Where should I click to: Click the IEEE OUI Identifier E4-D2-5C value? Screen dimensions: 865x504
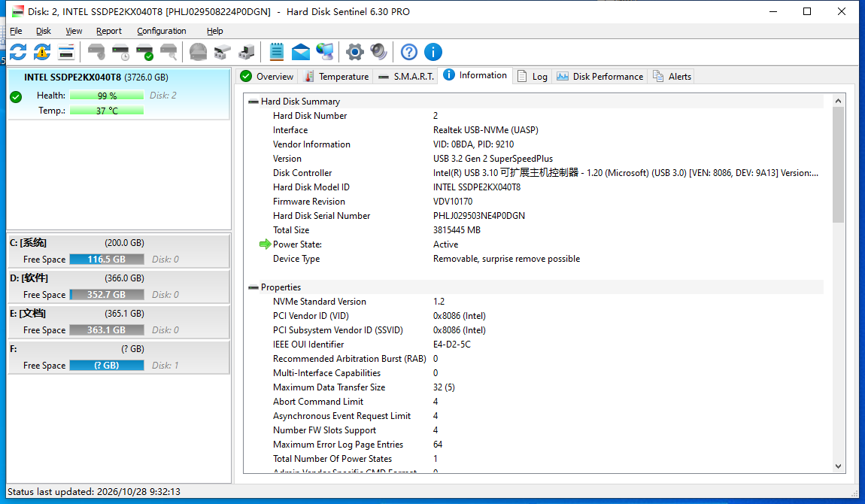(452, 344)
